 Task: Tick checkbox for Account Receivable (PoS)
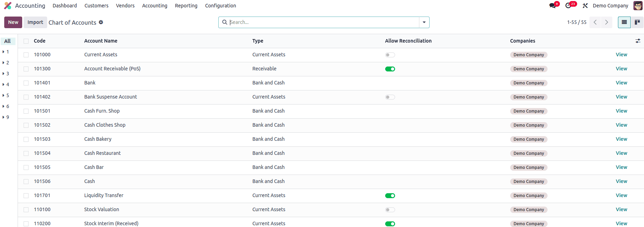(26, 69)
